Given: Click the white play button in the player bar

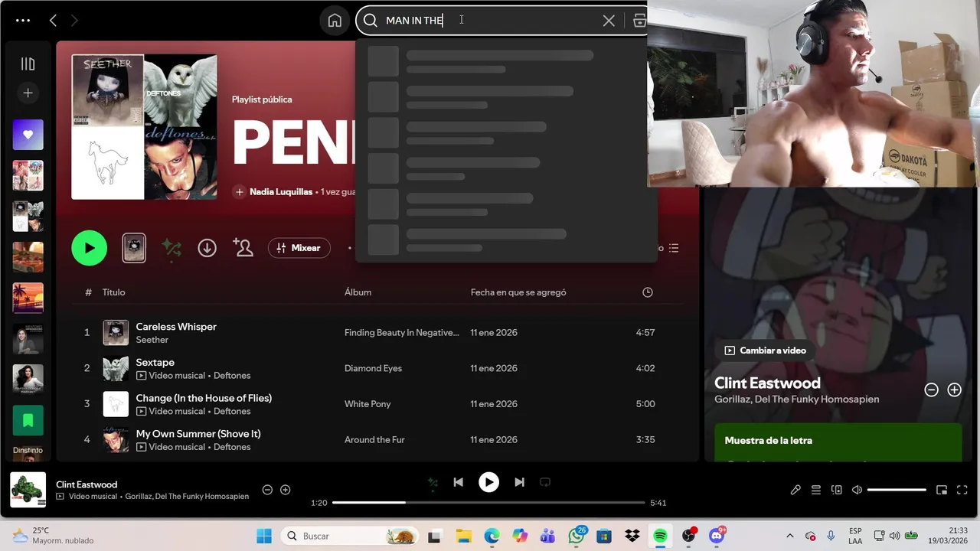Looking at the screenshot, I should point(488,482).
